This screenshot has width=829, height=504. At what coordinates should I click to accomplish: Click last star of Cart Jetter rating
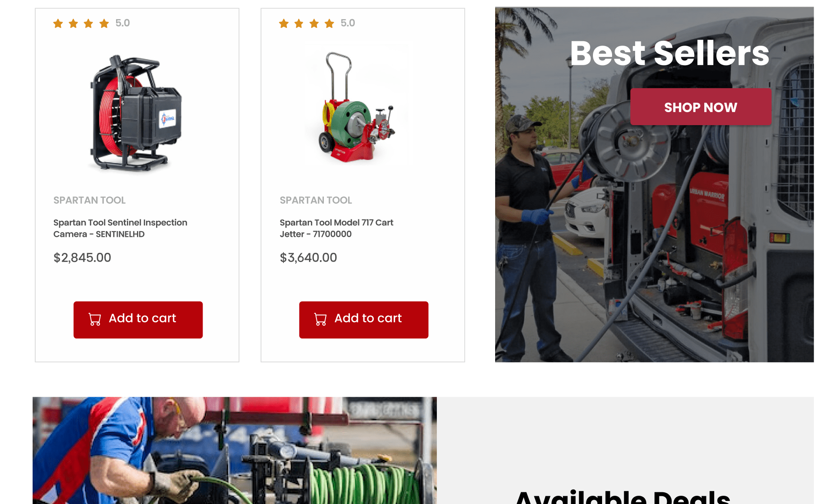[330, 23]
